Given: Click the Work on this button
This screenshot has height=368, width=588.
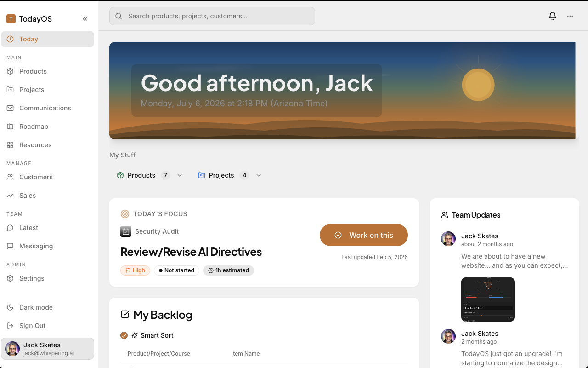Looking at the screenshot, I should [x=364, y=235].
